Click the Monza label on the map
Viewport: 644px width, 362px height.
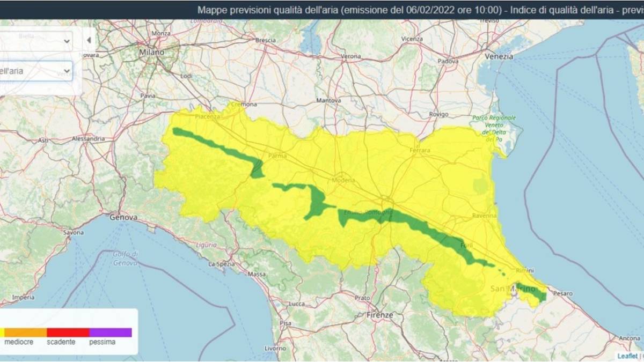161,33
